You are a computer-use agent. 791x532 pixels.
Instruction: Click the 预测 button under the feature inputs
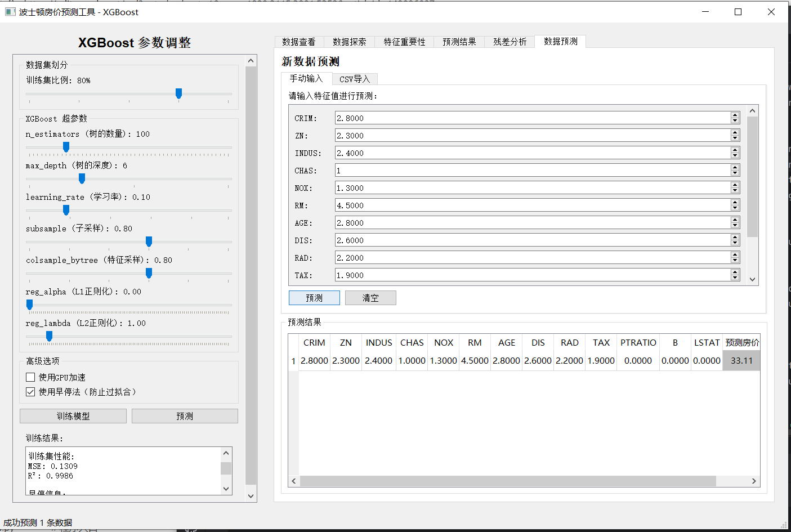click(314, 298)
